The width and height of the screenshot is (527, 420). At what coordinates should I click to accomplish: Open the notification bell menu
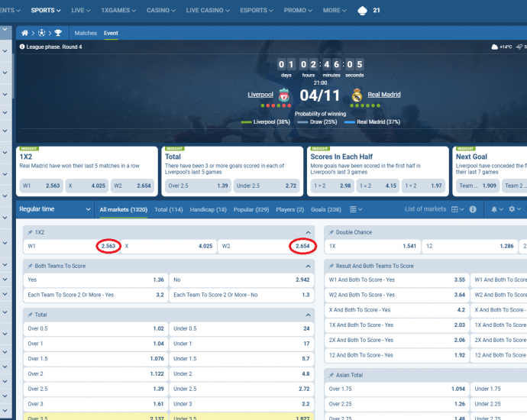pos(494,209)
